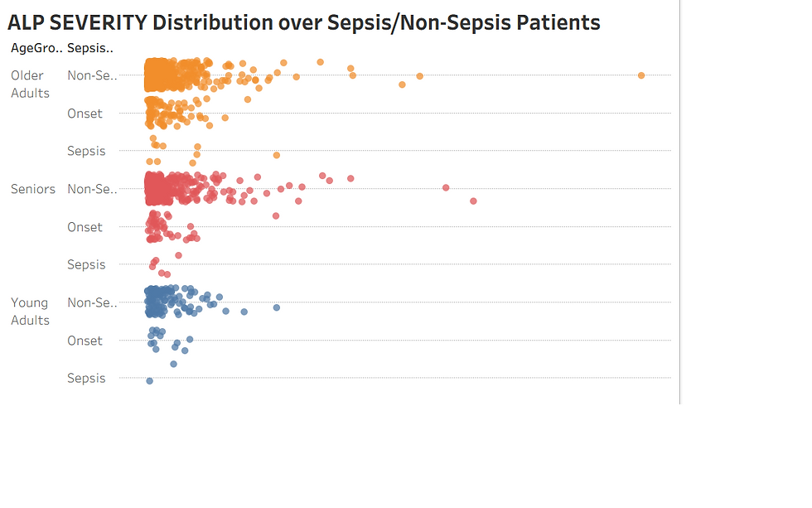This screenshot has width=812, height=508.
Task: Select the Onset label under Older Adults
Action: 85,114
